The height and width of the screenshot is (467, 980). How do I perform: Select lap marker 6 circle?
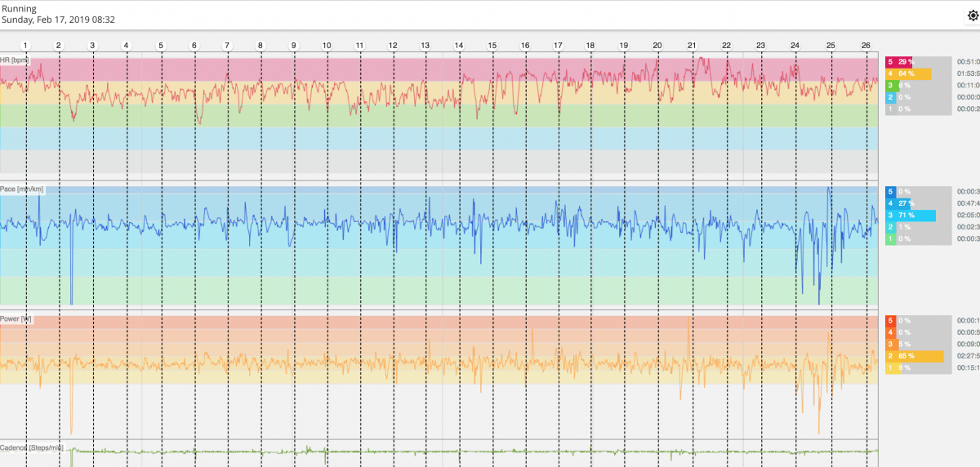194,46
